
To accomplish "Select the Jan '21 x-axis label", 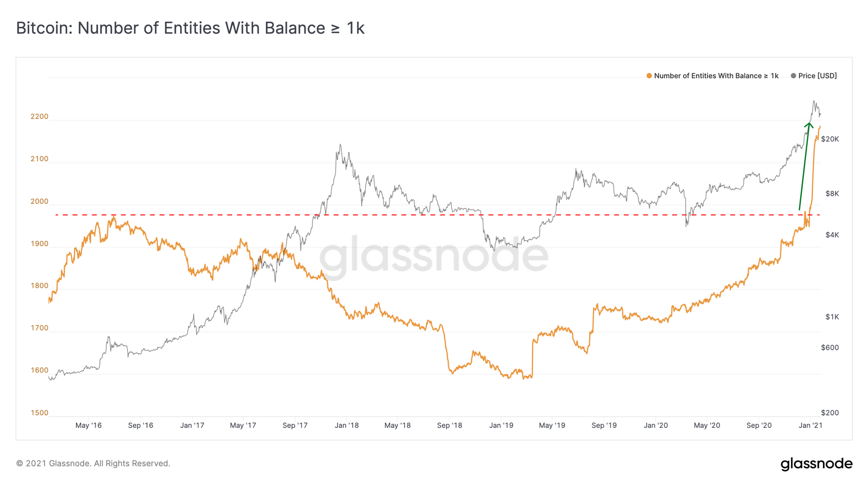I will [x=810, y=425].
